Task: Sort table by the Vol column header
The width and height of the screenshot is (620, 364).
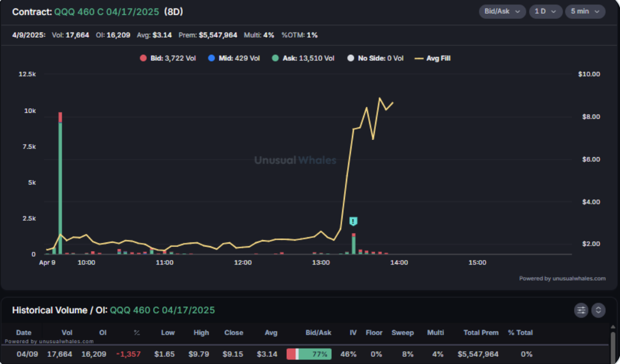Action: click(x=66, y=332)
